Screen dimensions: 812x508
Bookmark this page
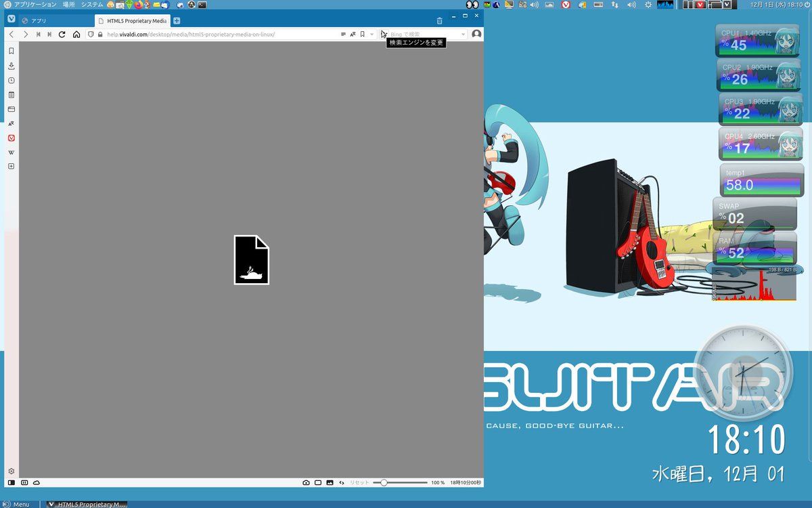point(363,34)
